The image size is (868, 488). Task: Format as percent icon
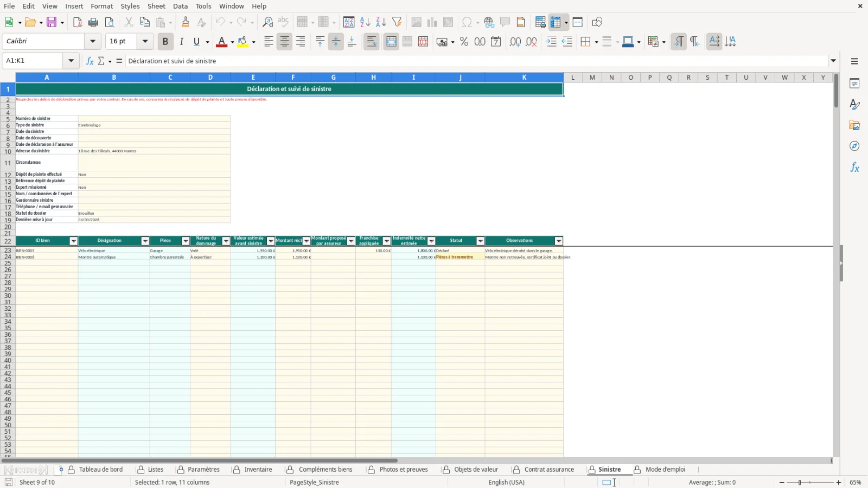point(464,42)
